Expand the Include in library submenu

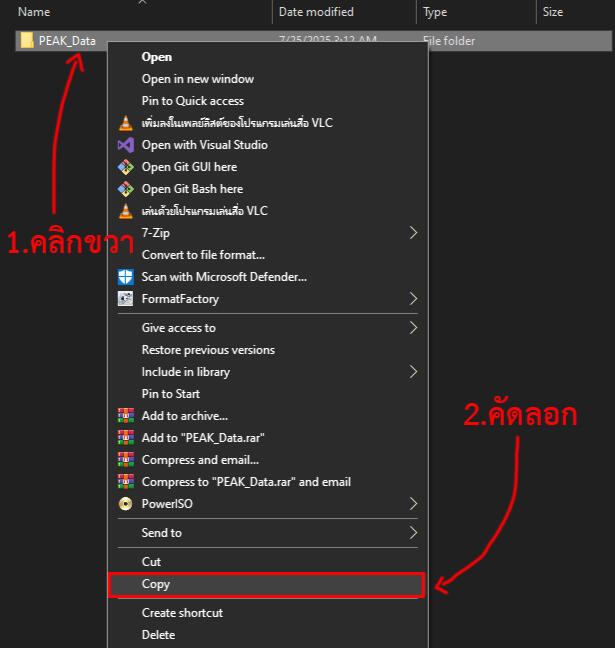413,372
